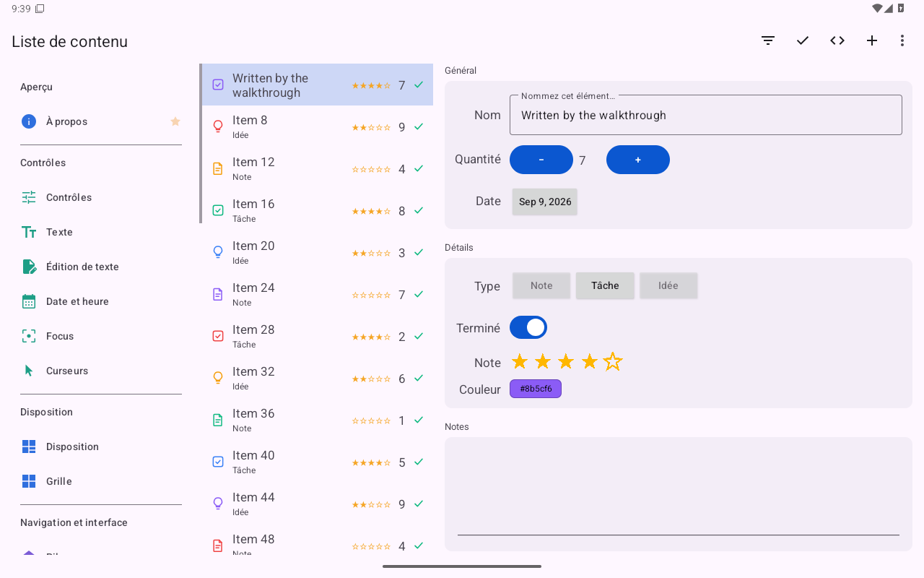This screenshot has width=924, height=578.
Task: Click the done checkmark on Item 28 row
Action: point(419,336)
